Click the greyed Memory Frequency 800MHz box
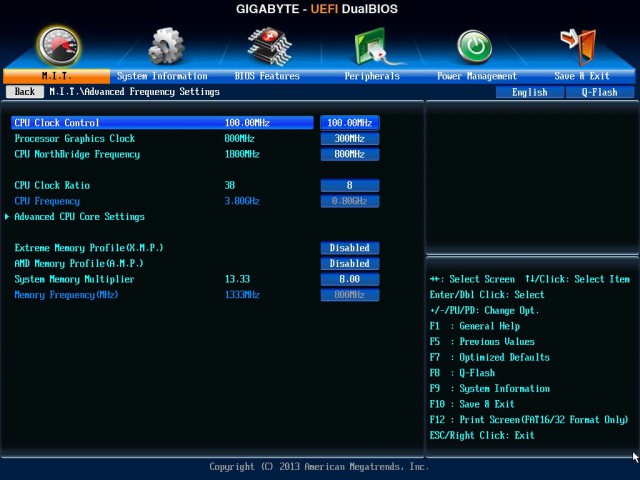Screen dimensions: 640x480 click(350, 295)
